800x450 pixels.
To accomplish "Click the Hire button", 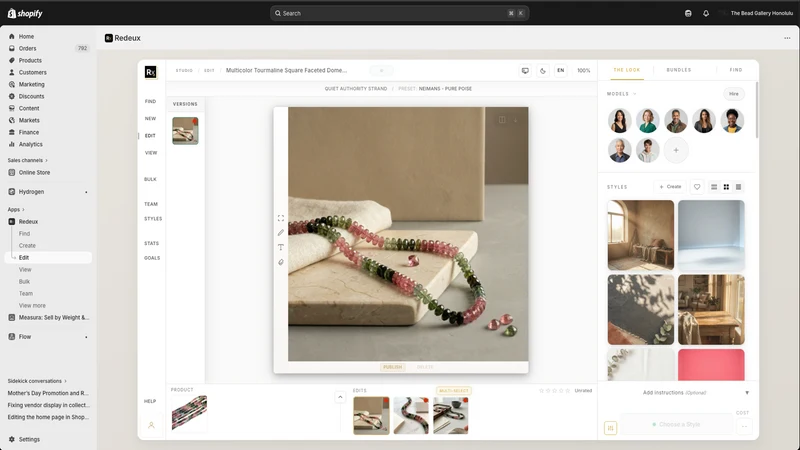I will pos(734,94).
